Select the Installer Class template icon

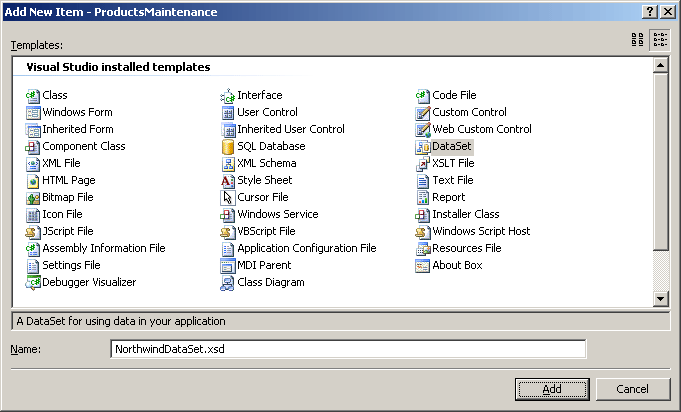(x=423, y=214)
